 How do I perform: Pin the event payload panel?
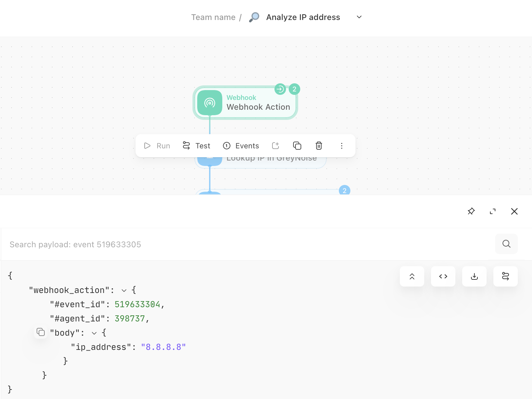tap(471, 211)
